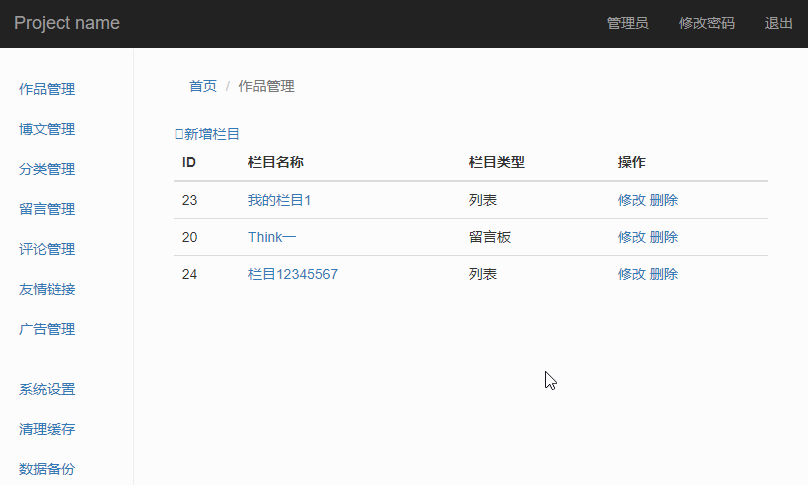Click 列表 in the 我的栏目1 row
808x485 pixels.
483,200
